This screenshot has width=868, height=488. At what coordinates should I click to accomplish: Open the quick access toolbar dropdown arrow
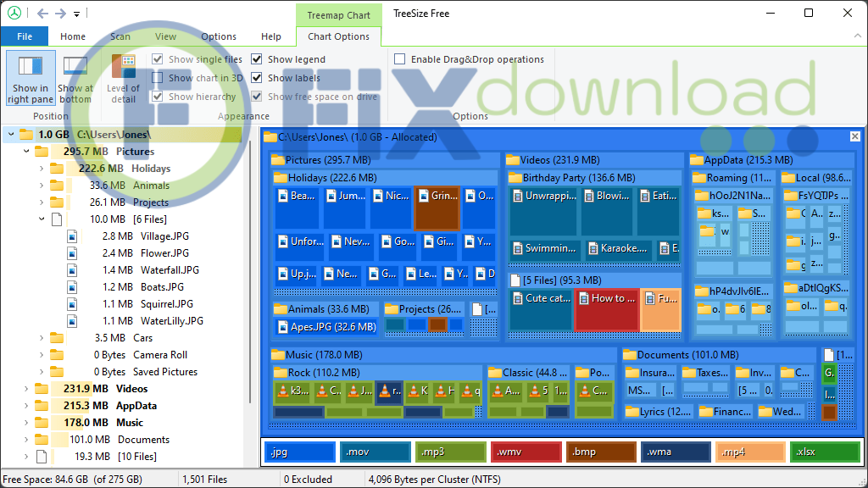click(x=77, y=14)
